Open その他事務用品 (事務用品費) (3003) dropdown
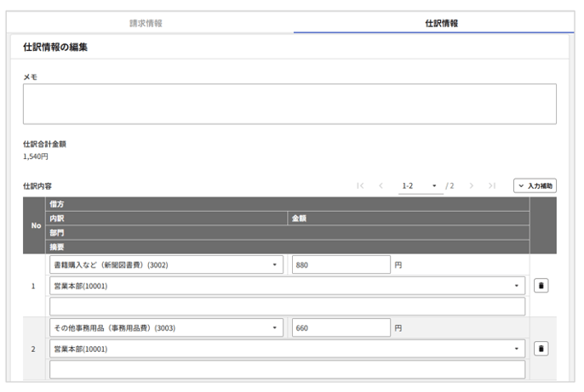The height and width of the screenshot is (392, 584). (166, 327)
